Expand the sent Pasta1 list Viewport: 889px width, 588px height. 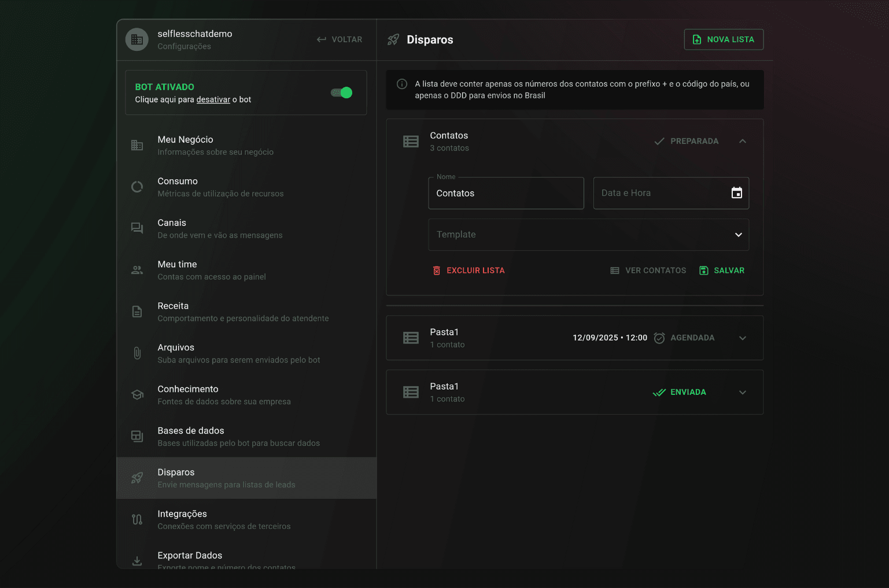743,392
